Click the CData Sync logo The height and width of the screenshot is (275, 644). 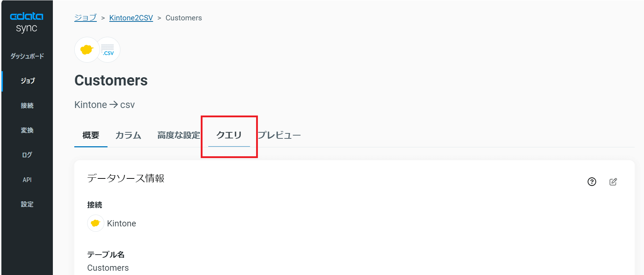pyautogui.click(x=27, y=22)
